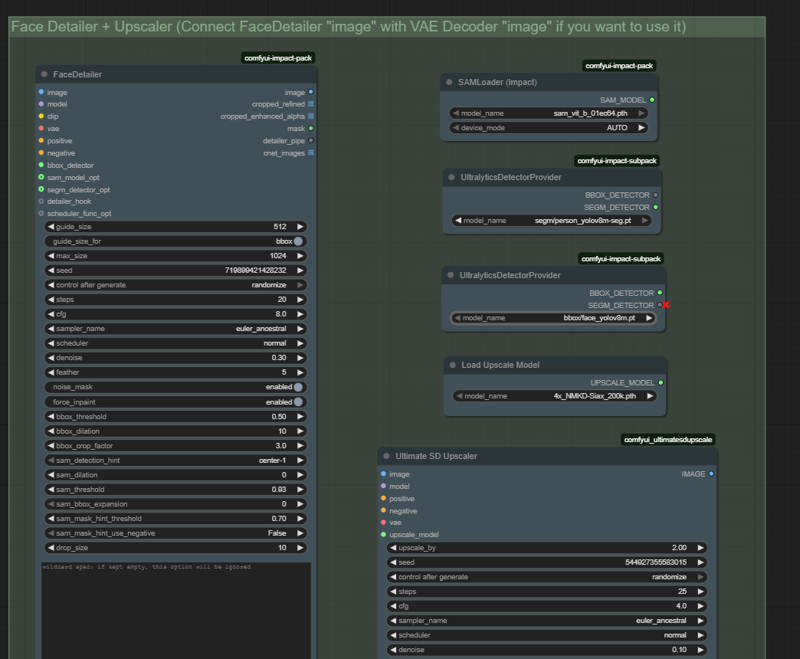The height and width of the screenshot is (659, 800).
Task: Disable the force_inpaint toggle
Action: pyautogui.click(x=298, y=402)
